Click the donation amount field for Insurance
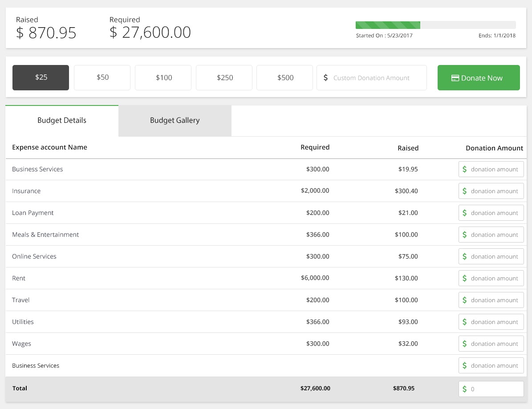 click(x=491, y=191)
